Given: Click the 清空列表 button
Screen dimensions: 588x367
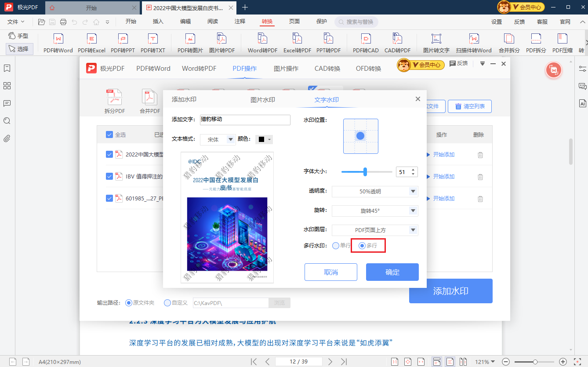Looking at the screenshot, I should (469, 106).
